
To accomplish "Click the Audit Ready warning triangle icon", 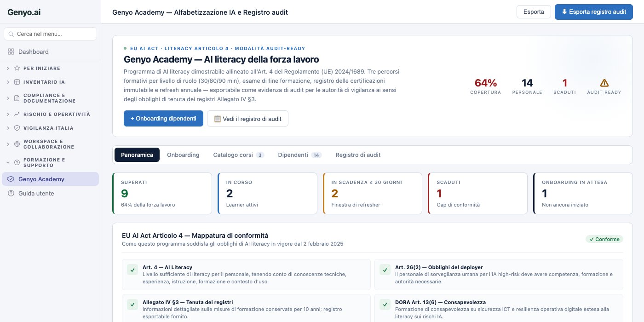I will point(604,83).
